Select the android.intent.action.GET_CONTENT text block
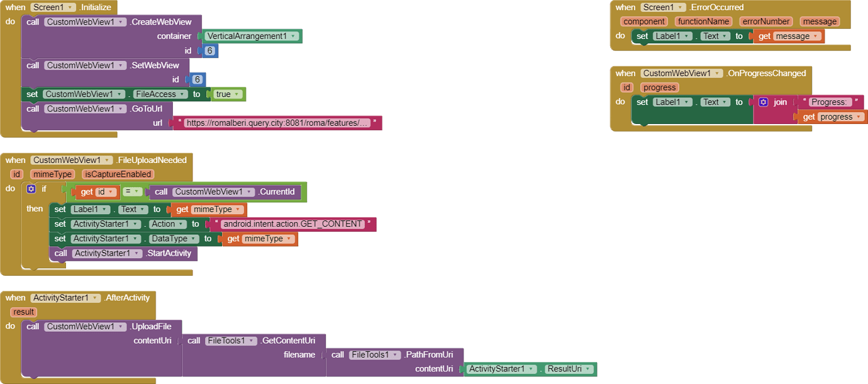 (292, 223)
